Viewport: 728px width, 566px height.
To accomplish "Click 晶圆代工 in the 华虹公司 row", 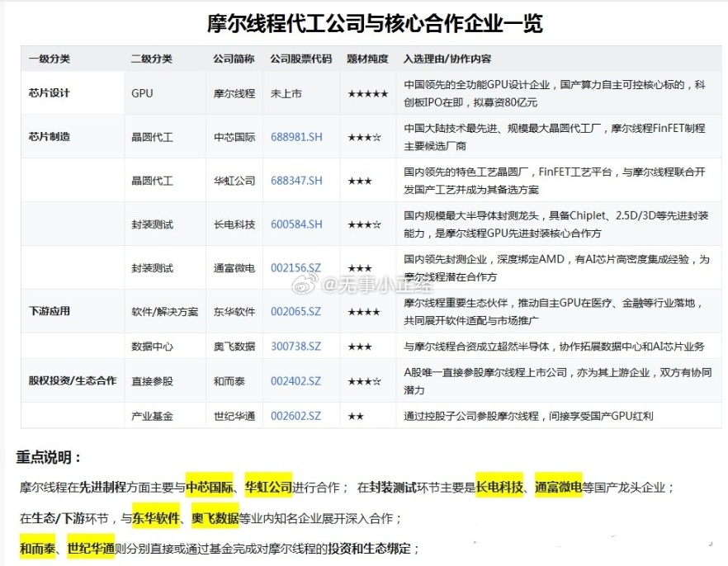I will pos(152,181).
